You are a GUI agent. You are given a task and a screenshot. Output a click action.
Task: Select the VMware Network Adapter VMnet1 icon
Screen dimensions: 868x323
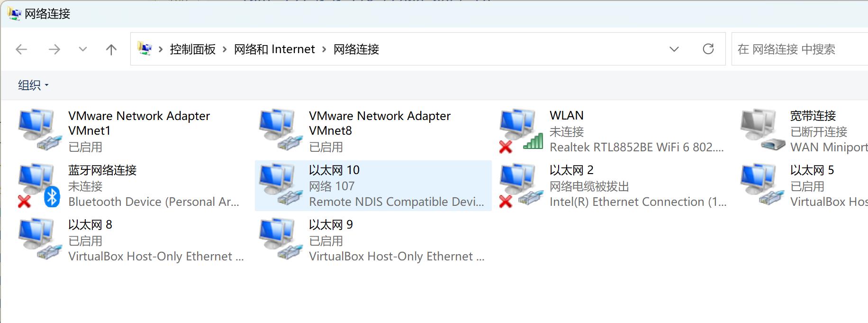tap(40, 130)
